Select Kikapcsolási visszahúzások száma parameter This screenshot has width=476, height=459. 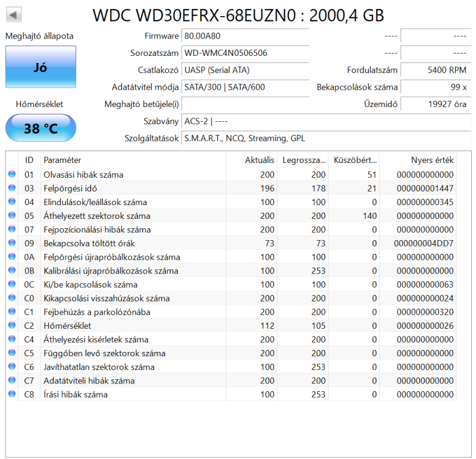tap(107, 298)
